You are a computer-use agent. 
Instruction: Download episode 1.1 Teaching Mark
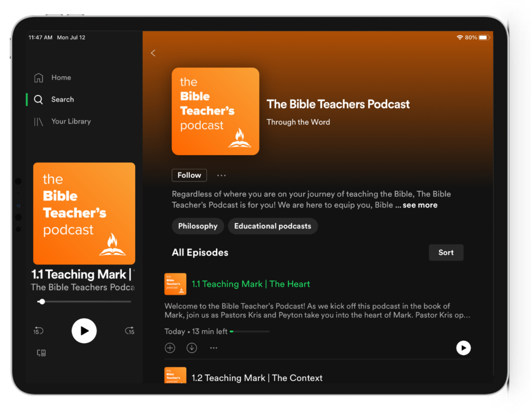pos(192,348)
